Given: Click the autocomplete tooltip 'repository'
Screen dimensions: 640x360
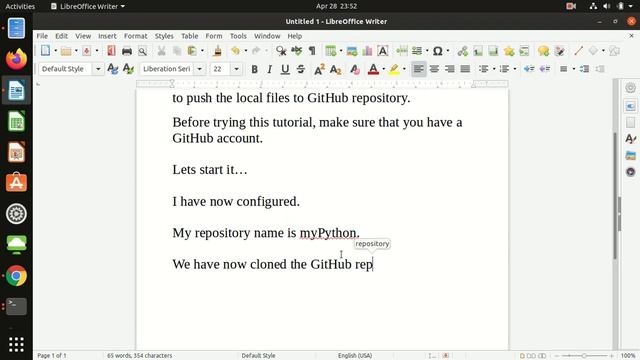Looking at the screenshot, I should point(372,244).
